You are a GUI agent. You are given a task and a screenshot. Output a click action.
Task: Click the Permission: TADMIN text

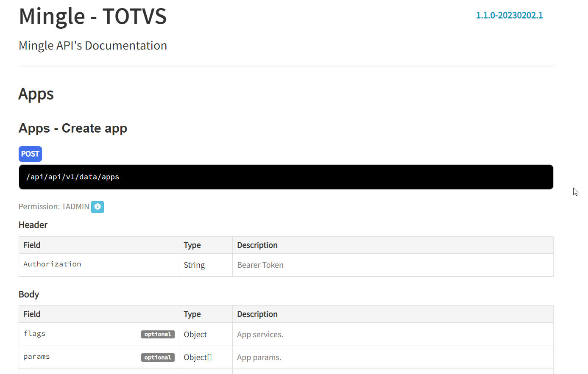tap(54, 207)
